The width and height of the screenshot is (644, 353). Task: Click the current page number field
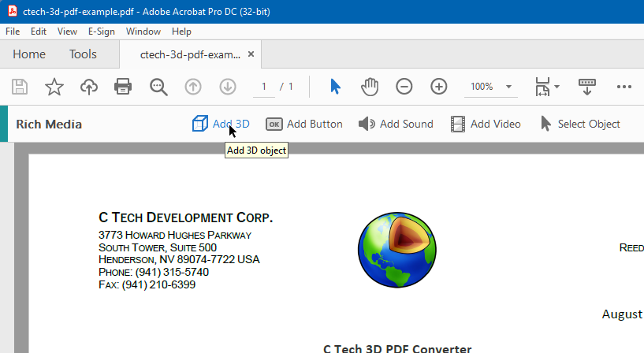pos(264,87)
